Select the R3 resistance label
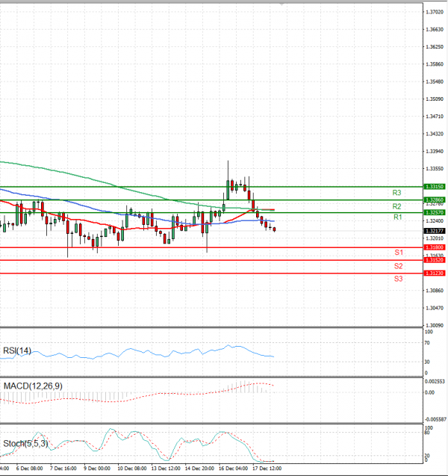 click(396, 193)
